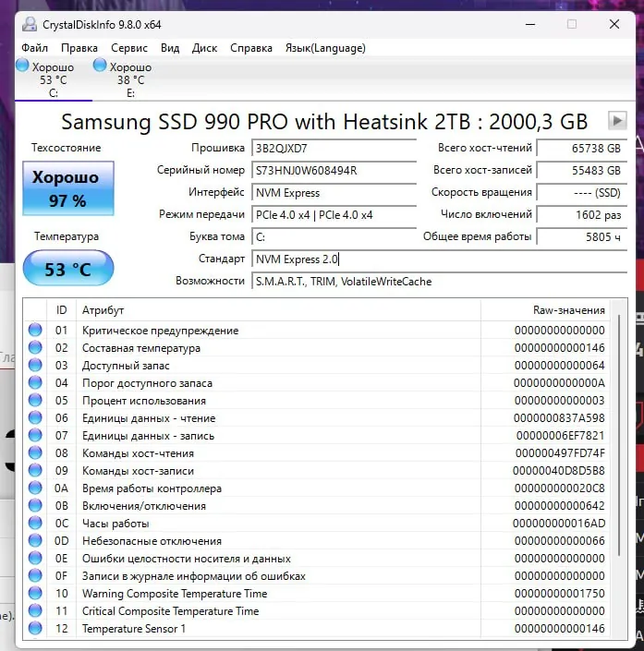Open the Справка menu

[x=251, y=48]
